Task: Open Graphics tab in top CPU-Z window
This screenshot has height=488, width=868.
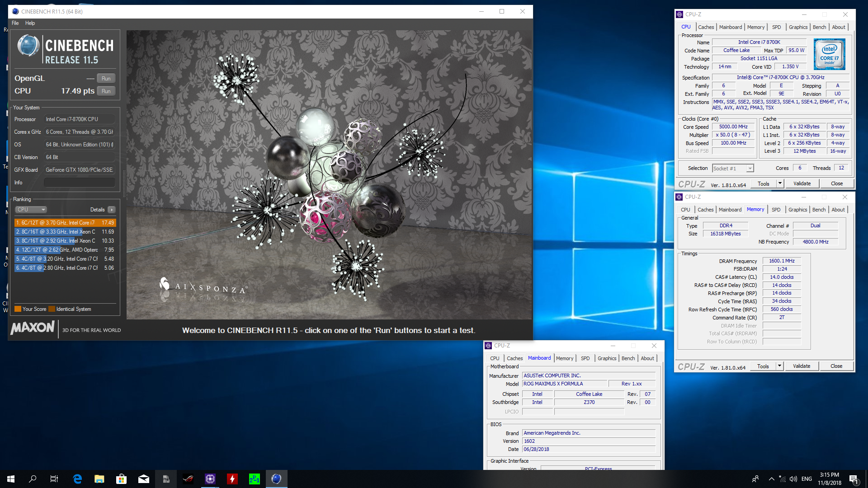Action: (x=798, y=27)
